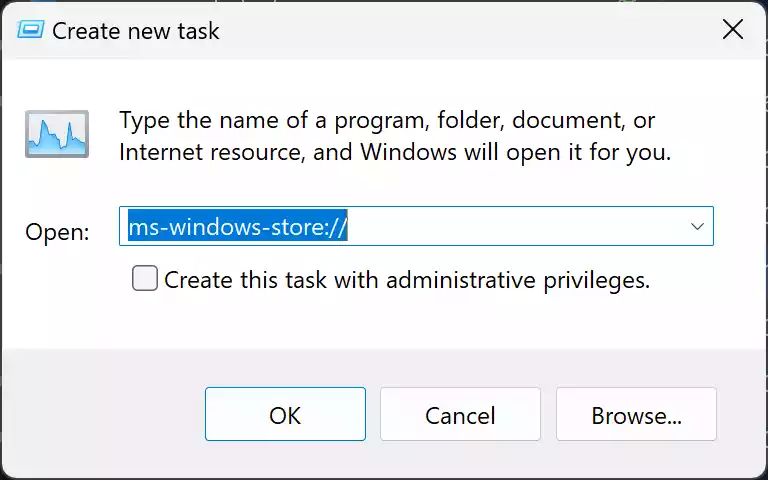Click the 'Open:' field label
The width and height of the screenshot is (768, 480).
click(x=57, y=232)
